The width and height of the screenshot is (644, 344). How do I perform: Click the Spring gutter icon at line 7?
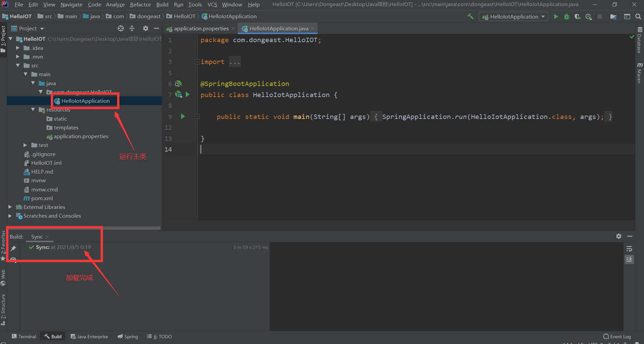point(179,95)
